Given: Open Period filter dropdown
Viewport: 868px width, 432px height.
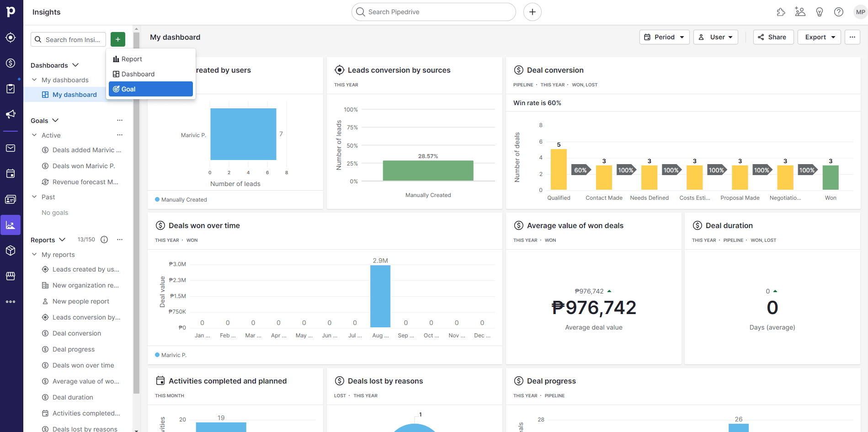Looking at the screenshot, I should coord(665,37).
